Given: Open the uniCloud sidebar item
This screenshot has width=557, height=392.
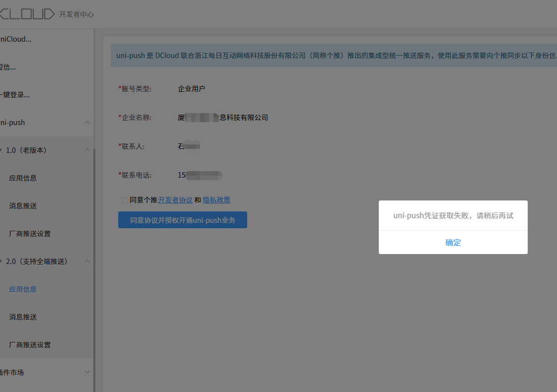Looking at the screenshot, I should click(15, 39).
